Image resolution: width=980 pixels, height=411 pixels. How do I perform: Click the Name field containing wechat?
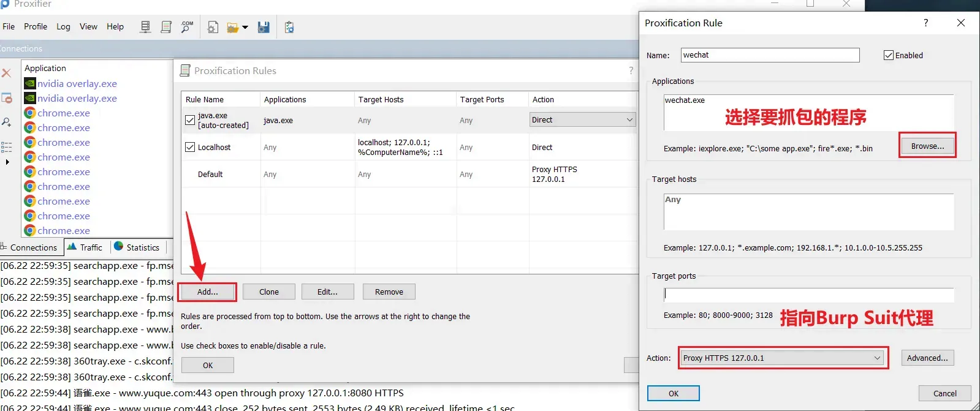tap(770, 55)
